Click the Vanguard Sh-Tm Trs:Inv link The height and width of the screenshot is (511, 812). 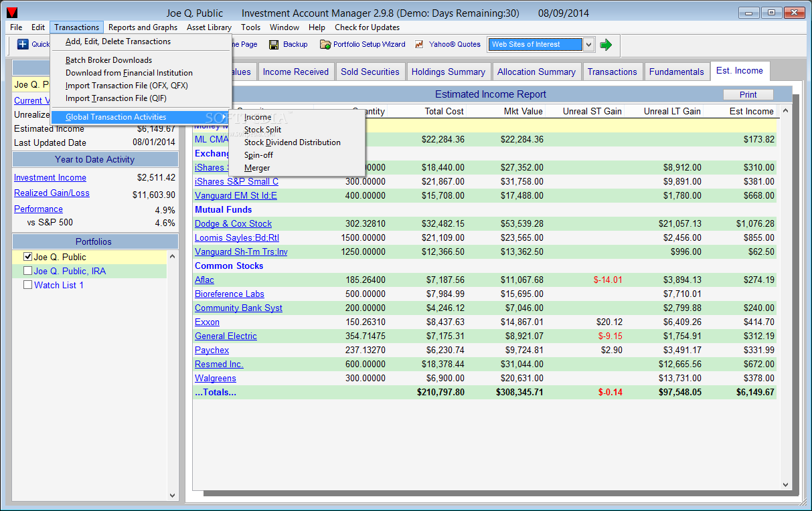pos(241,252)
